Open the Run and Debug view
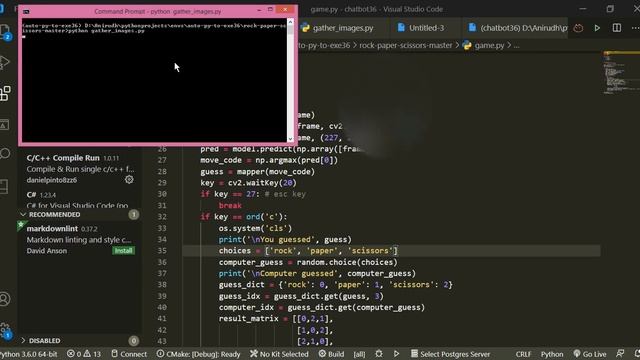The image size is (640, 360). coord(5,62)
